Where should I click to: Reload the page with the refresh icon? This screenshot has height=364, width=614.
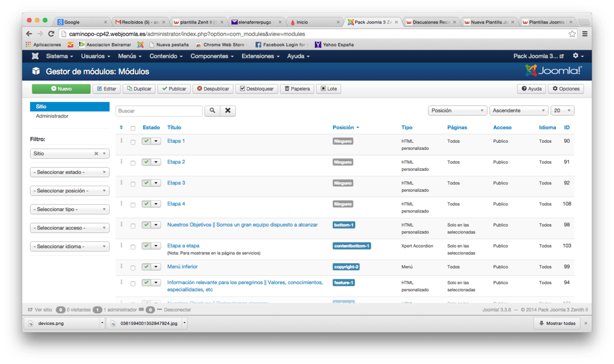[51, 34]
